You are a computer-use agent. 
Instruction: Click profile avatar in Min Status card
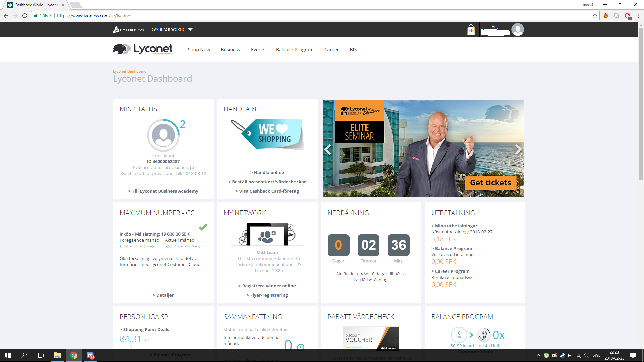tap(163, 135)
